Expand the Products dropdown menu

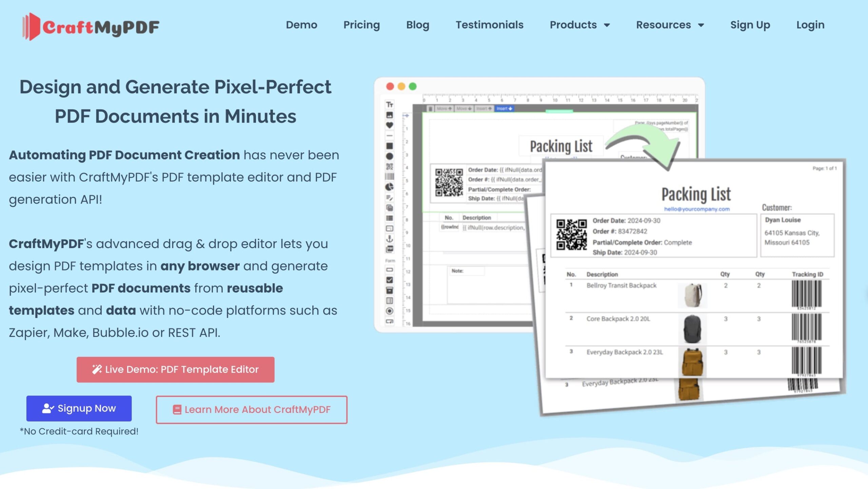click(x=579, y=25)
